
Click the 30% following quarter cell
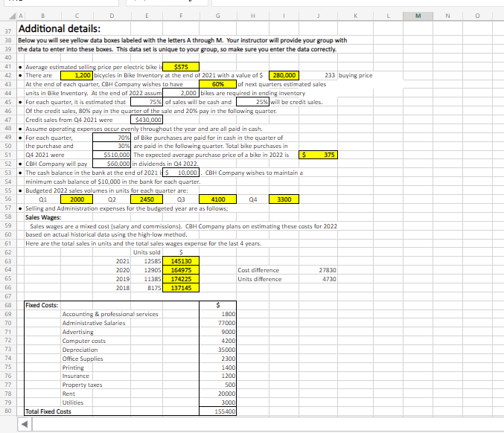pyautogui.click(x=112, y=146)
